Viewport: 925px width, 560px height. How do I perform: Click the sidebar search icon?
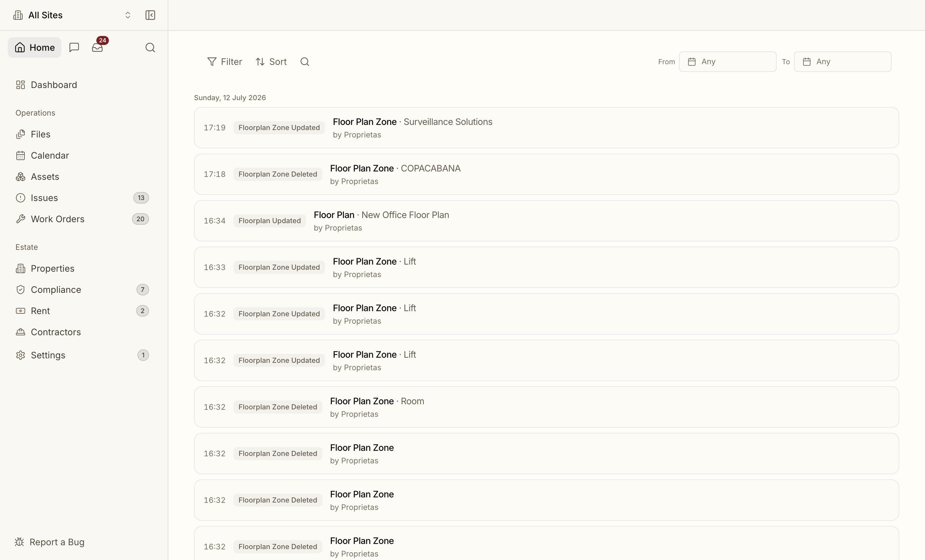coord(150,47)
